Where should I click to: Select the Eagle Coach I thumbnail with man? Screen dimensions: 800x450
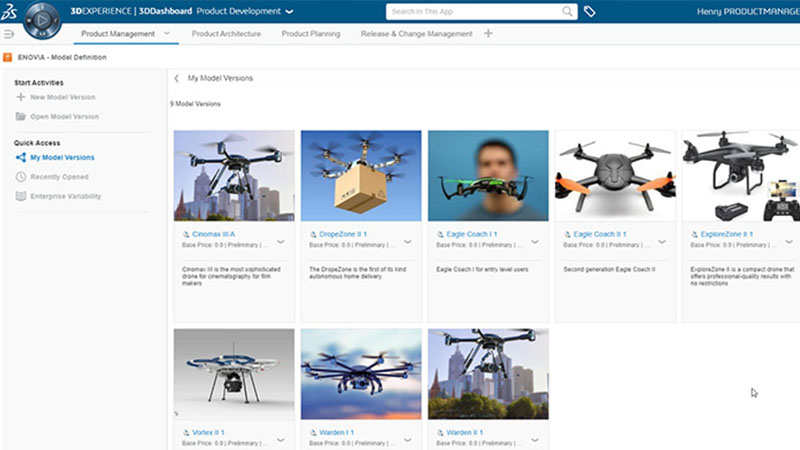click(x=488, y=176)
